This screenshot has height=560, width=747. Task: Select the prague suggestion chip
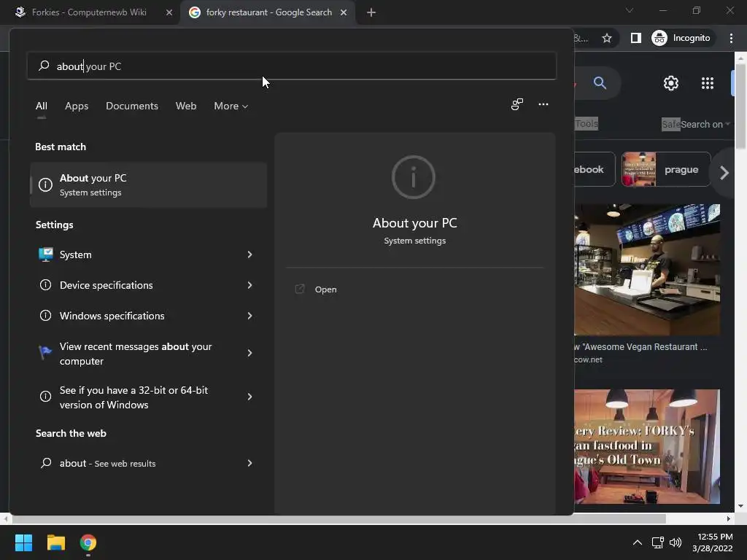coord(666,169)
